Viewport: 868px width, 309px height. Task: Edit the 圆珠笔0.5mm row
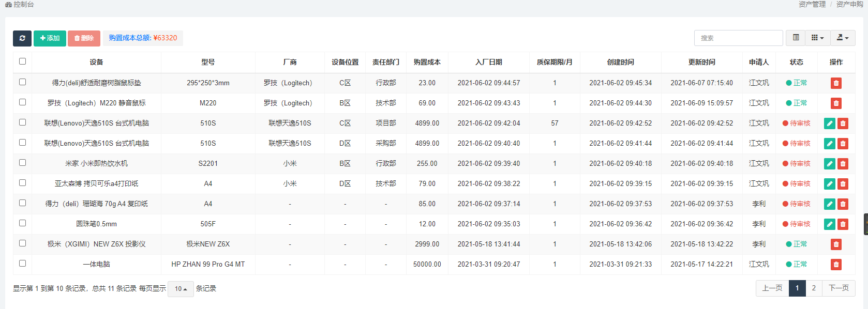click(x=830, y=224)
